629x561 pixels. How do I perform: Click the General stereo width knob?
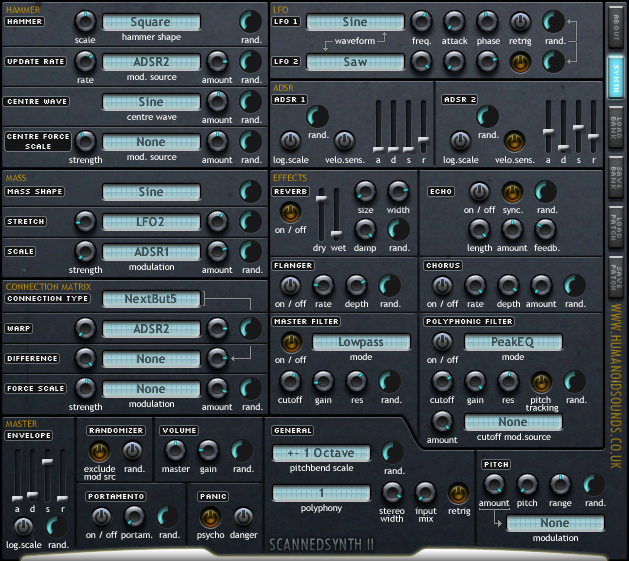(x=392, y=493)
